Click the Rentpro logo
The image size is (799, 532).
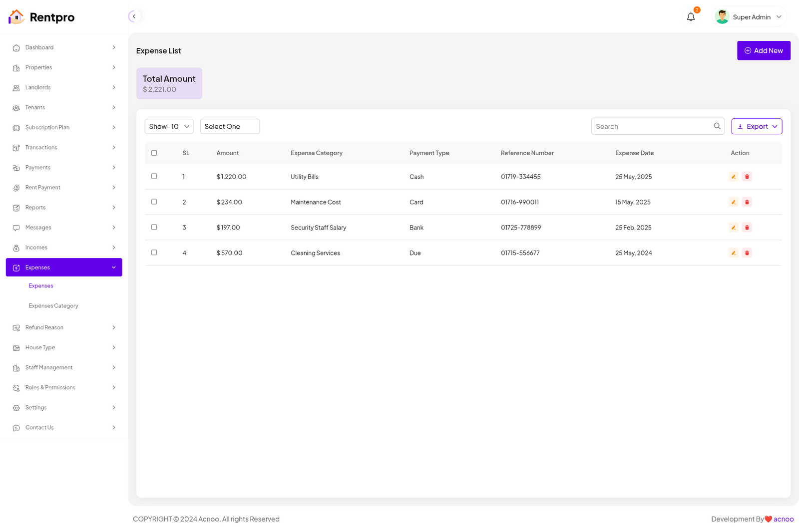(x=41, y=17)
